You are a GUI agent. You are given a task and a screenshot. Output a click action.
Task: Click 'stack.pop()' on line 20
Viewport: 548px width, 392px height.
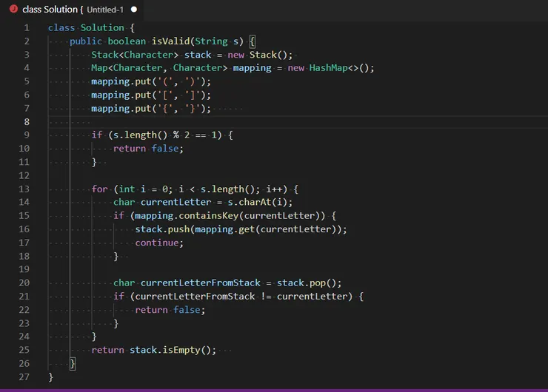pos(307,283)
